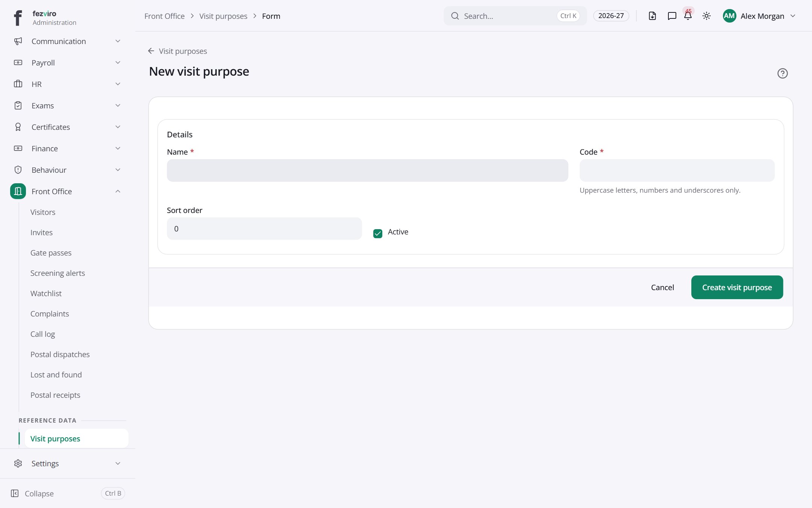Open the help question mark icon
This screenshot has width=812, height=508.
click(783, 73)
